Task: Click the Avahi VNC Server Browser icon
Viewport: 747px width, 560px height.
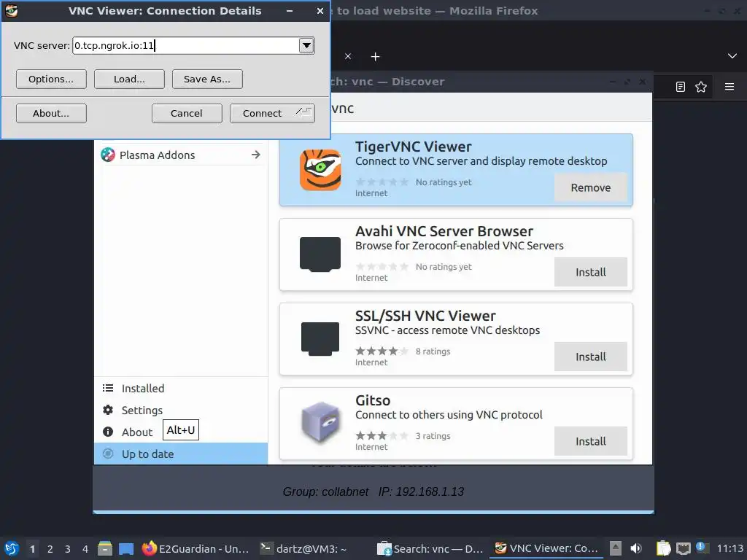Action: tap(320, 254)
